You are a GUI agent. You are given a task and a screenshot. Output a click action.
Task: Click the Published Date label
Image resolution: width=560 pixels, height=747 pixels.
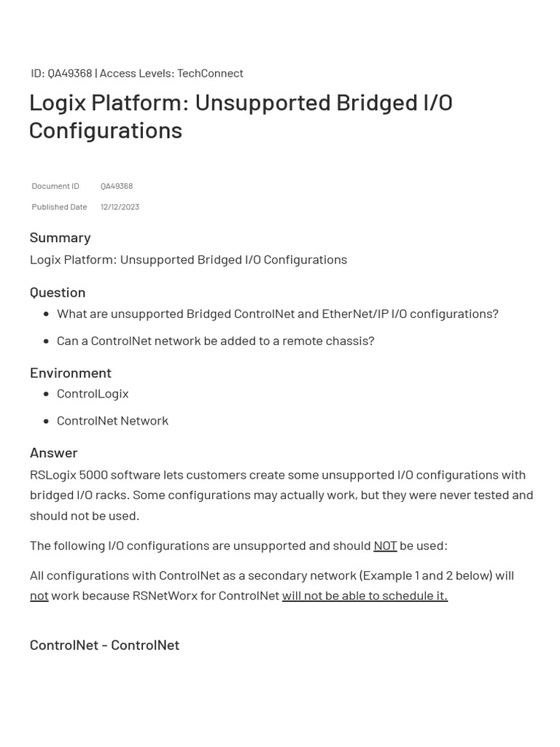(59, 207)
